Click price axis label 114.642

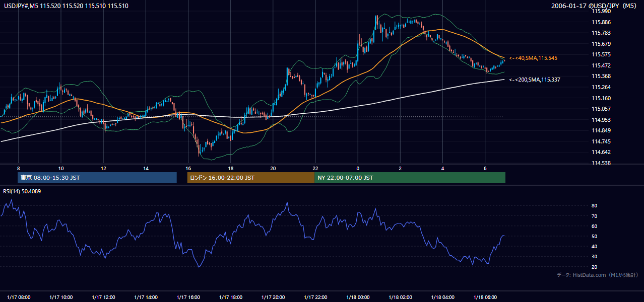click(x=601, y=152)
